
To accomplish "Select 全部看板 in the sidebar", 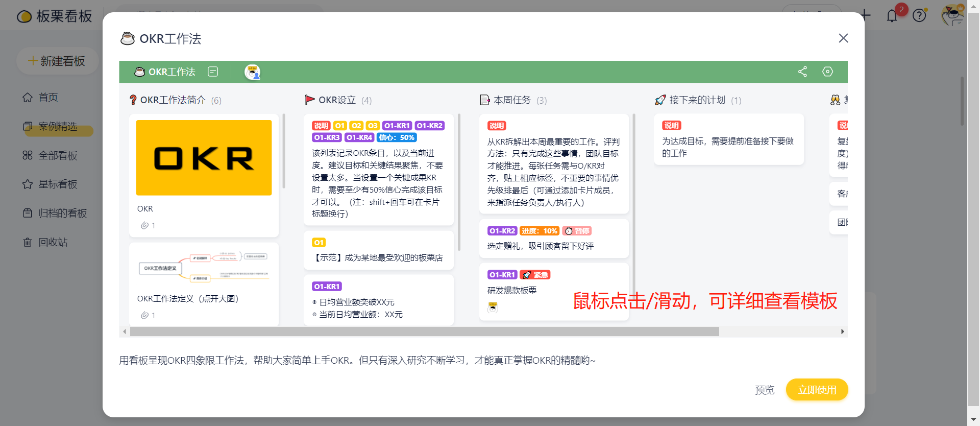I will click(58, 155).
